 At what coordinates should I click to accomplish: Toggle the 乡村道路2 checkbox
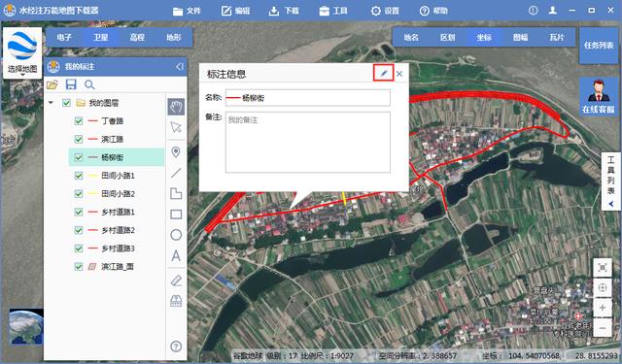pyautogui.click(x=79, y=230)
